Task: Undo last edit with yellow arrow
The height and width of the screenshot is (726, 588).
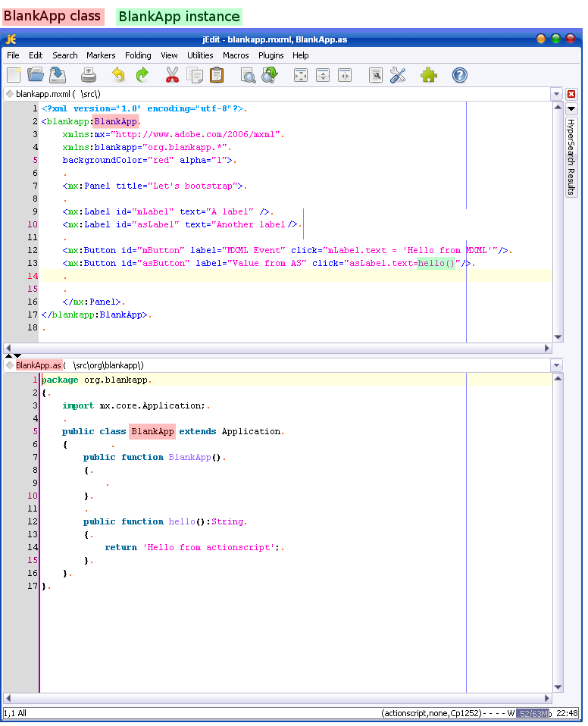Action: point(119,75)
